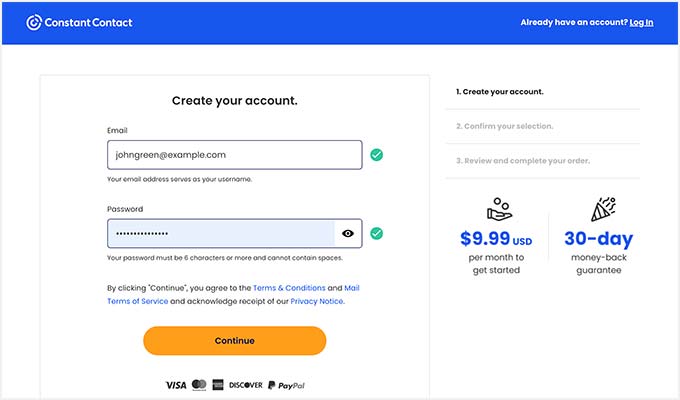680x400 pixels.
Task: Open the Privacy Notice link
Action: pyautogui.click(x=317, y=301)
